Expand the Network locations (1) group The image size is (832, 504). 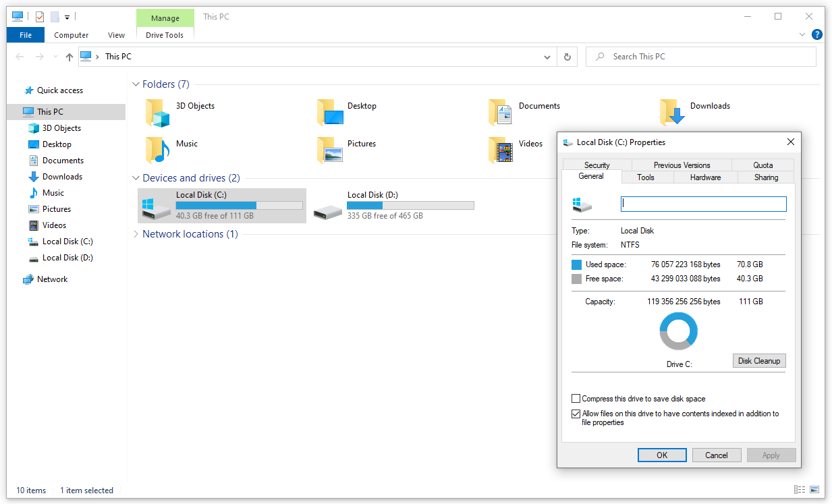pos(136,234)
